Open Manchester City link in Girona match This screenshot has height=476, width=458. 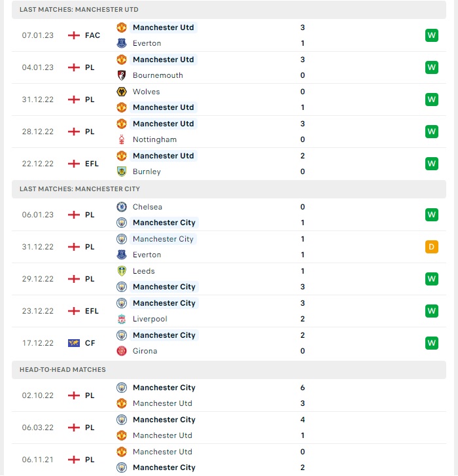click(164, 335)
